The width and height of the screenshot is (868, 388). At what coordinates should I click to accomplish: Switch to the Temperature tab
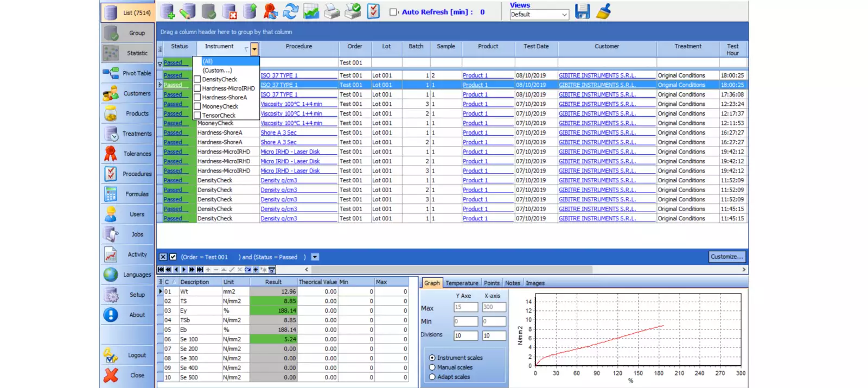coord(462,283)
